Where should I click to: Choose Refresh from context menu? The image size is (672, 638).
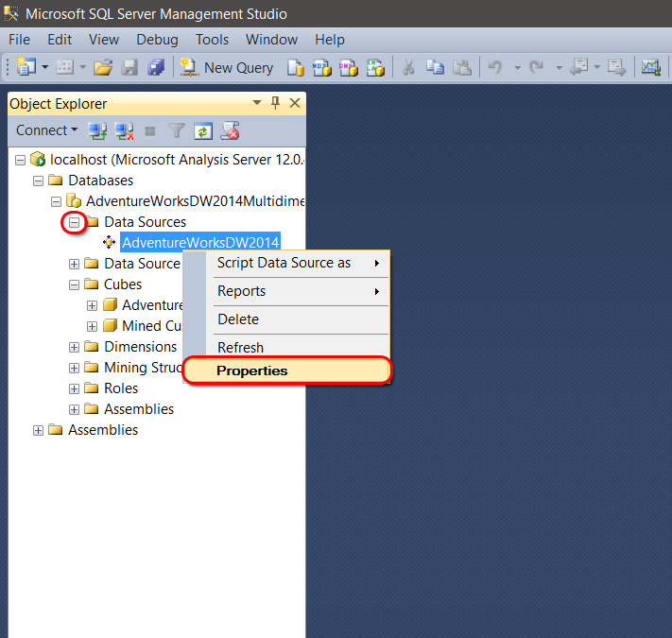pyautogui.click(x=299, y=347)
